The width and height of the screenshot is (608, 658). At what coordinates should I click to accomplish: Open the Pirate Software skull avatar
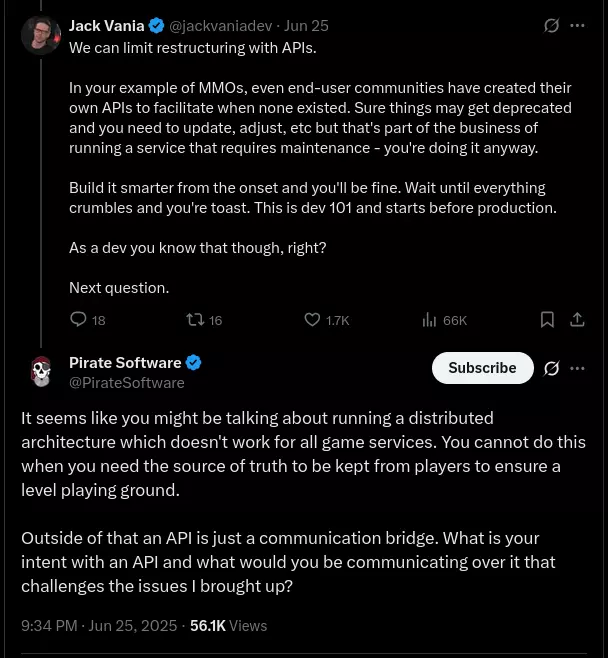(x=41, y=371)
